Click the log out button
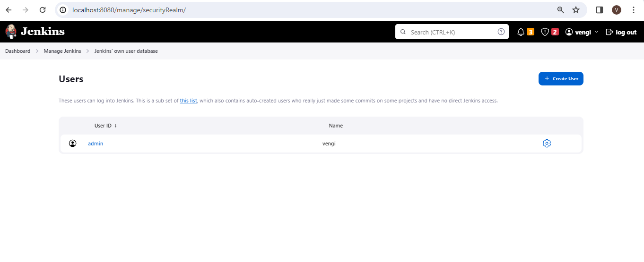 click(621, 32)
